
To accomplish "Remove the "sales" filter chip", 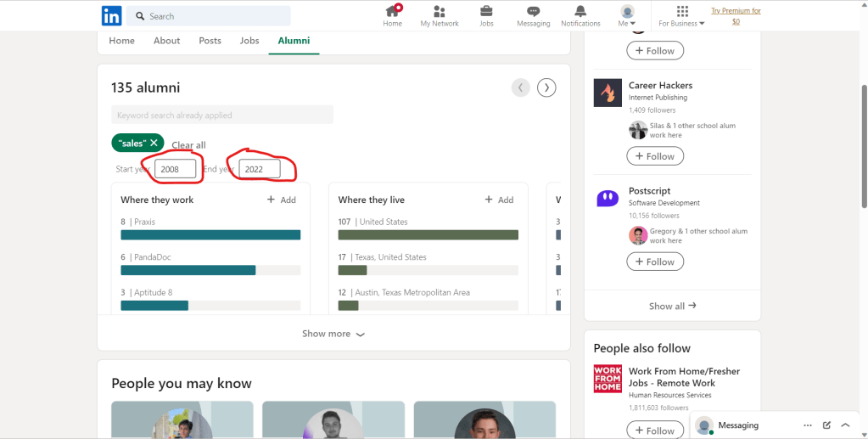I will click(x=154, y=144).
